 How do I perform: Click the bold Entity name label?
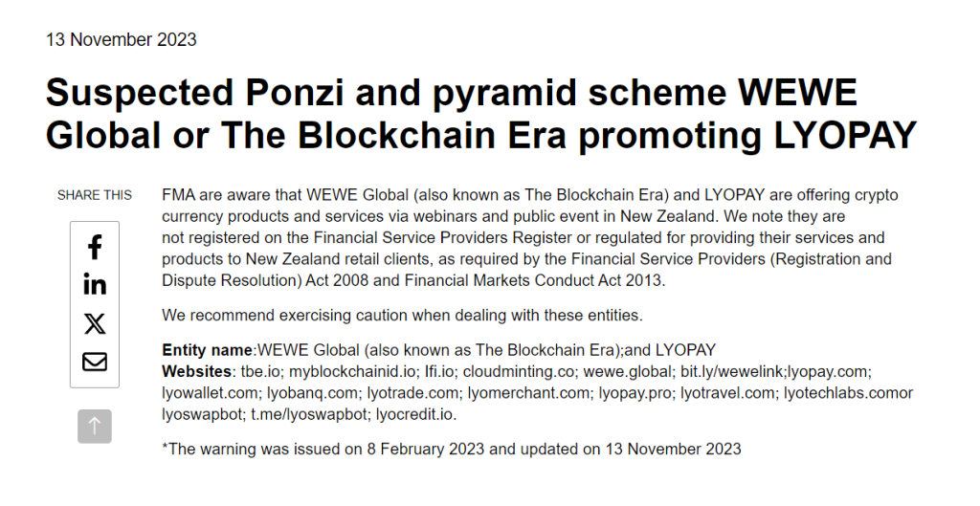208,350
